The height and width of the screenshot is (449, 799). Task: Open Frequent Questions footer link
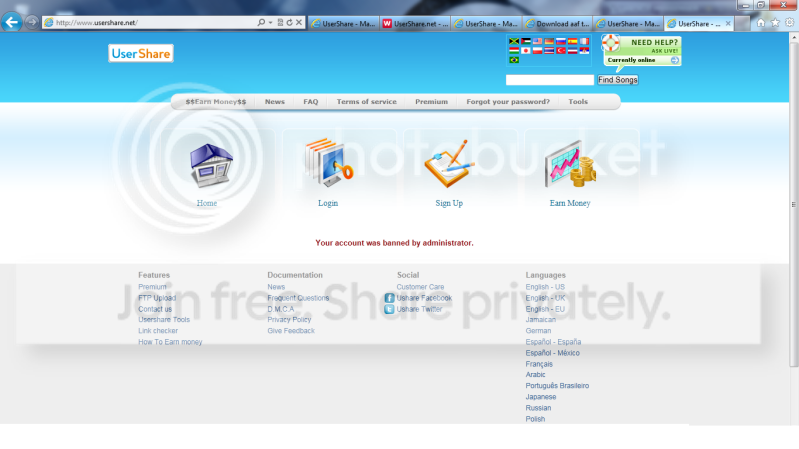[298, 298]
